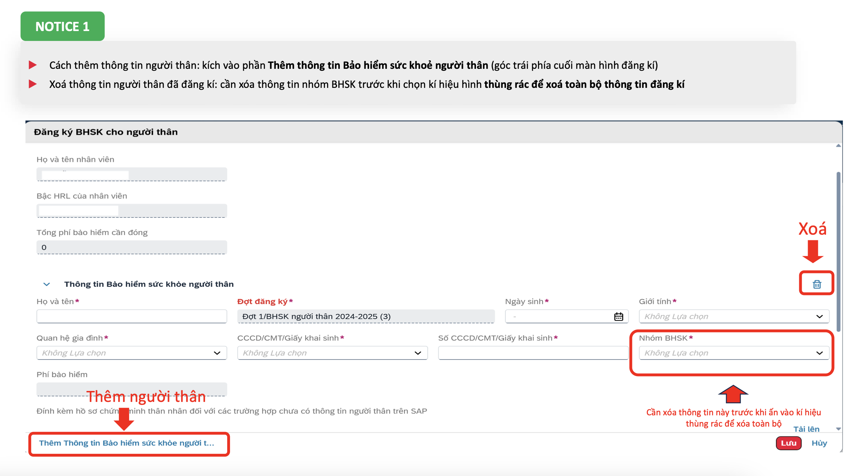Click the Ngày sinh date input field
This screenshot has height=476, width=868.
[x=567, y=317]
